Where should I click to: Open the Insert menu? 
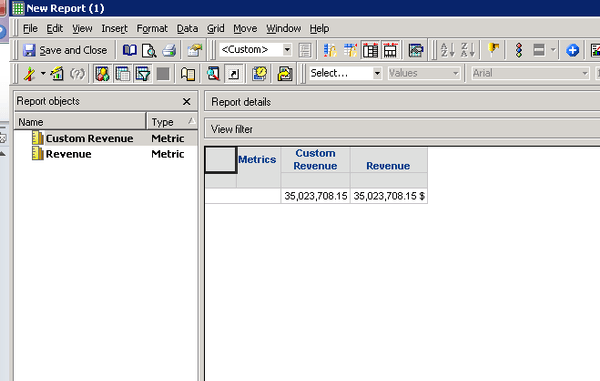pos(114,29)
